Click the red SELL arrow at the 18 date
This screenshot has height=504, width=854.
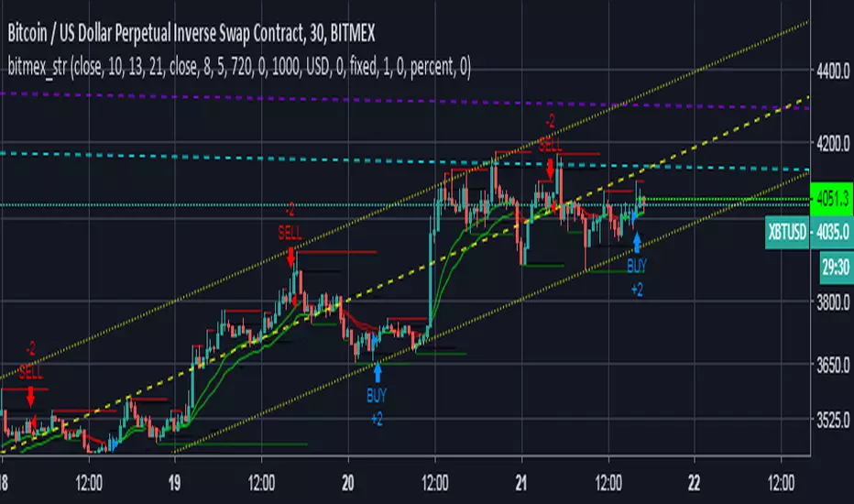(30, 397)
